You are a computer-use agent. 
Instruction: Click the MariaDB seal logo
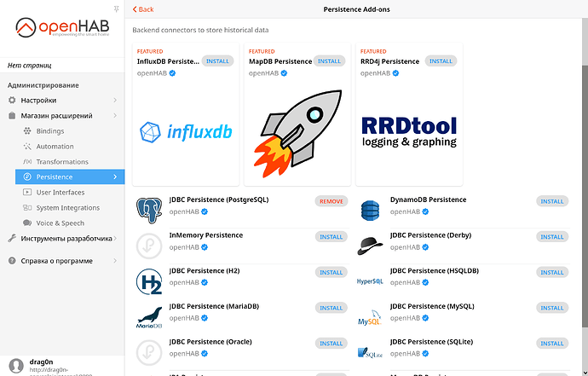(149, 317)
